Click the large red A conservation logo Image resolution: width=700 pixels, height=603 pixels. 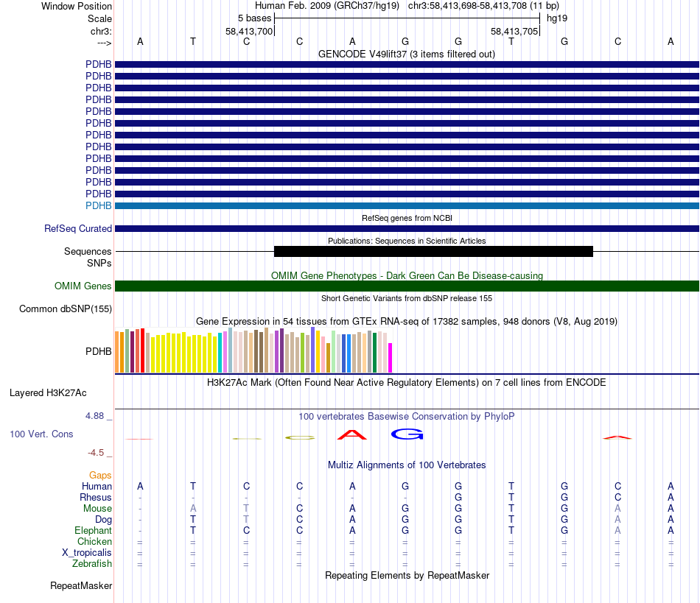click(x=351, y=434)
